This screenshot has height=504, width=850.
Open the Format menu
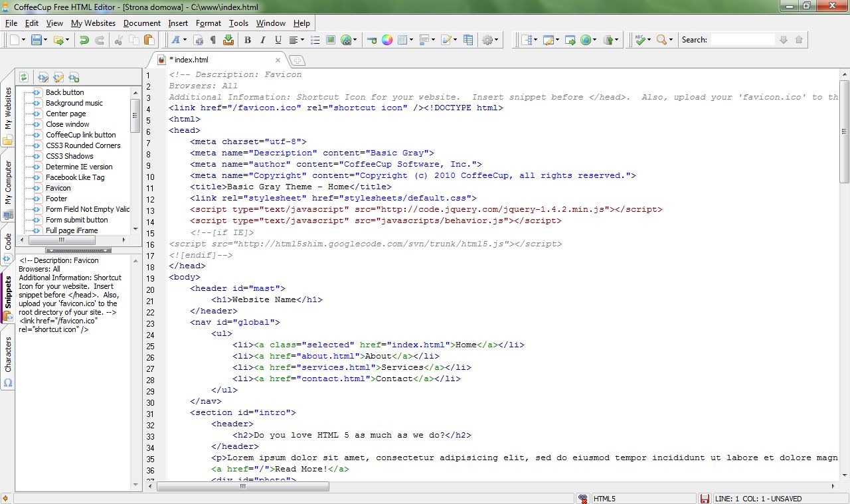click(x=209, y=23)
